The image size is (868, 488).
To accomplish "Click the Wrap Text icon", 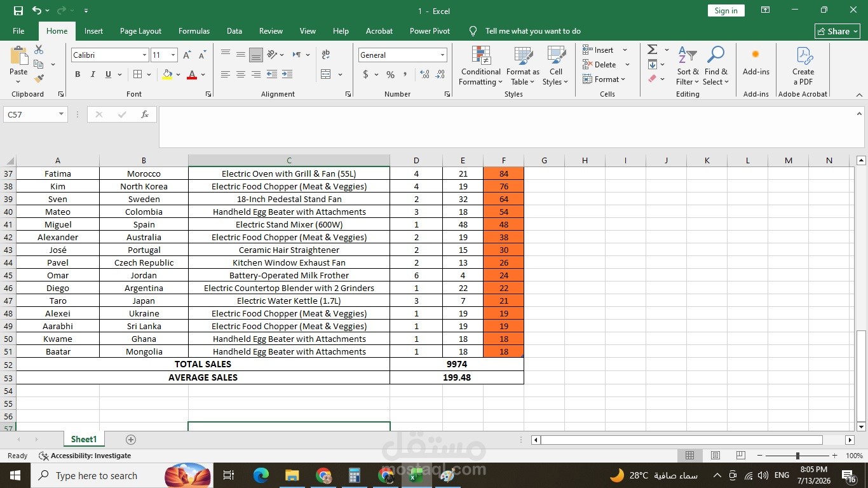I will [326, 55].
